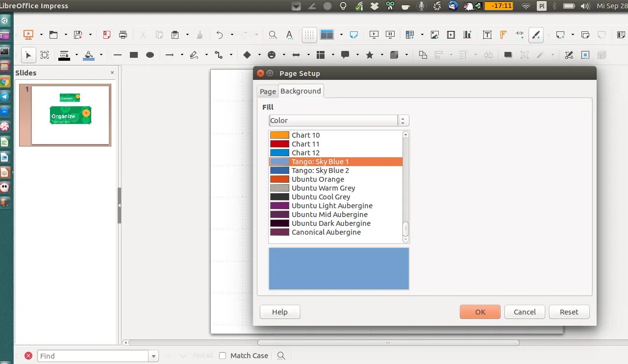Switch to the Page tab
This screenshot has height=364, width=628.
[x=268, y=91]
